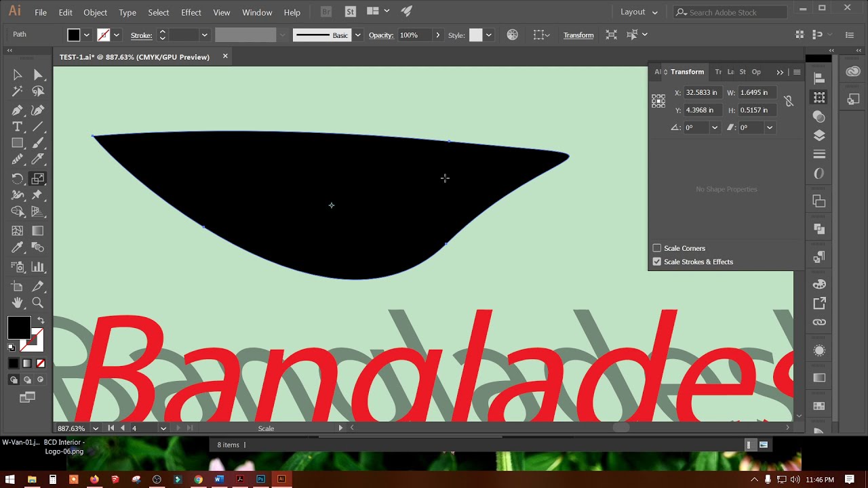Apply solid Color mode swatch
Image resolution: width=868 pixels, height=488 pixels.
14,363
